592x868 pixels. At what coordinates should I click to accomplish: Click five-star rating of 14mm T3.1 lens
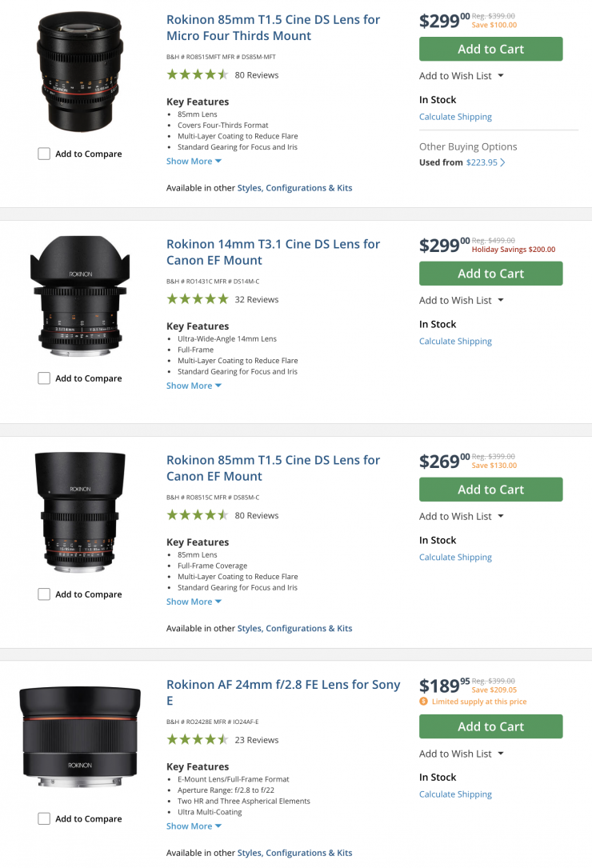click(x=197, y=299)
